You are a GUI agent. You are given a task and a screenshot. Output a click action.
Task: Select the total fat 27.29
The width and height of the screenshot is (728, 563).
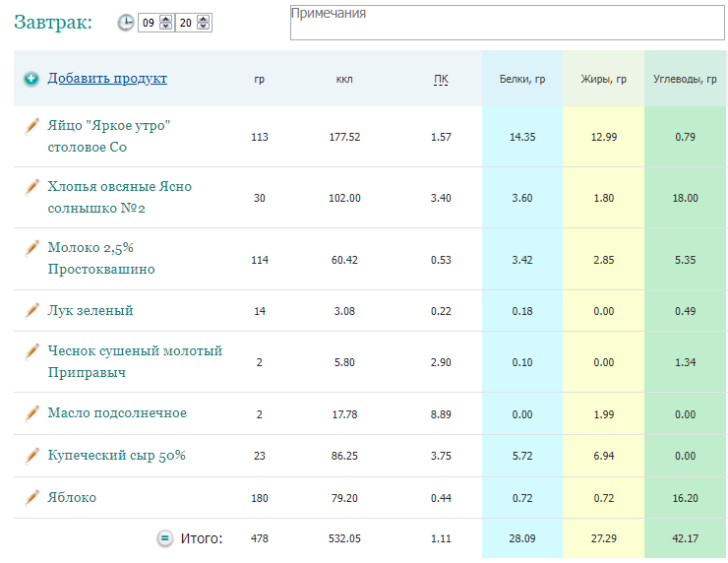pyautogui.click(x=604, y=538)
